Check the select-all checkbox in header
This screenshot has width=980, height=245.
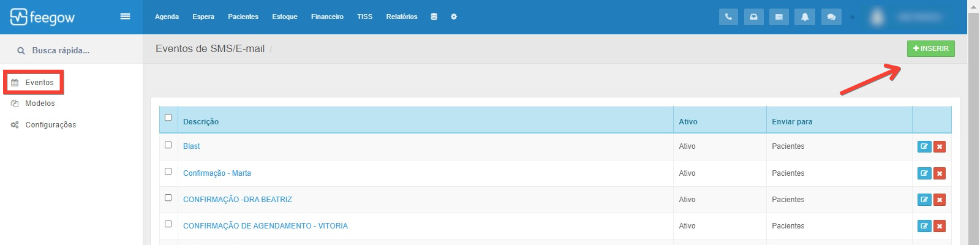coord(168,118)
